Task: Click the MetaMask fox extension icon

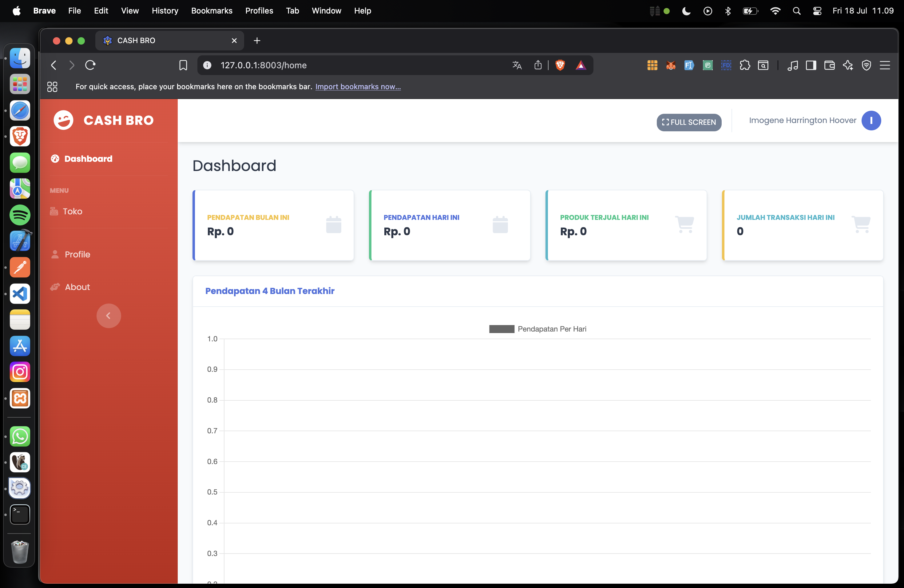Action: (x=671, y=65)
